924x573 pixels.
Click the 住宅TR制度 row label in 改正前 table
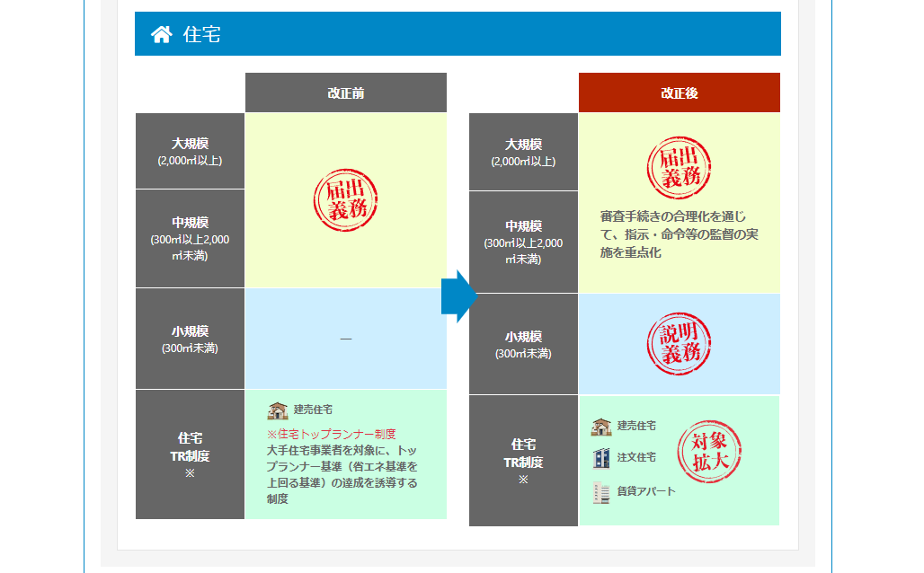190,454
